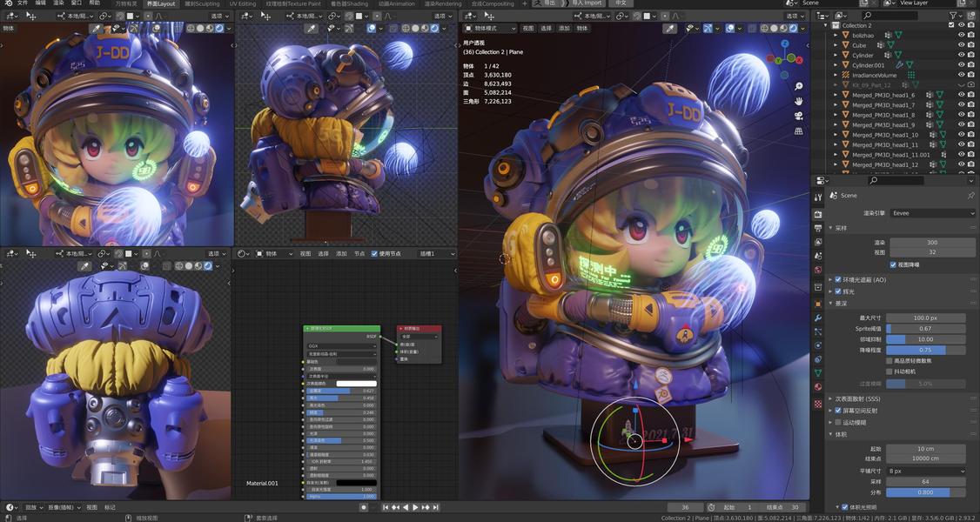Open the world properties tab icon
The height and width of the screenshot is (522, 980).
[x=818, y=270]
